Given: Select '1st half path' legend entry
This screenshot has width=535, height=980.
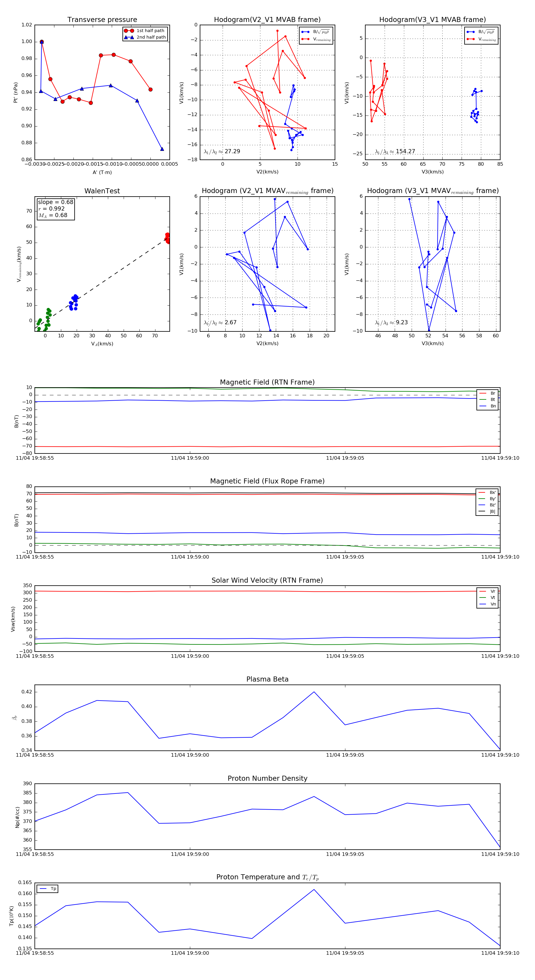Looking at the screenshot, I should [x=145, y=31].
